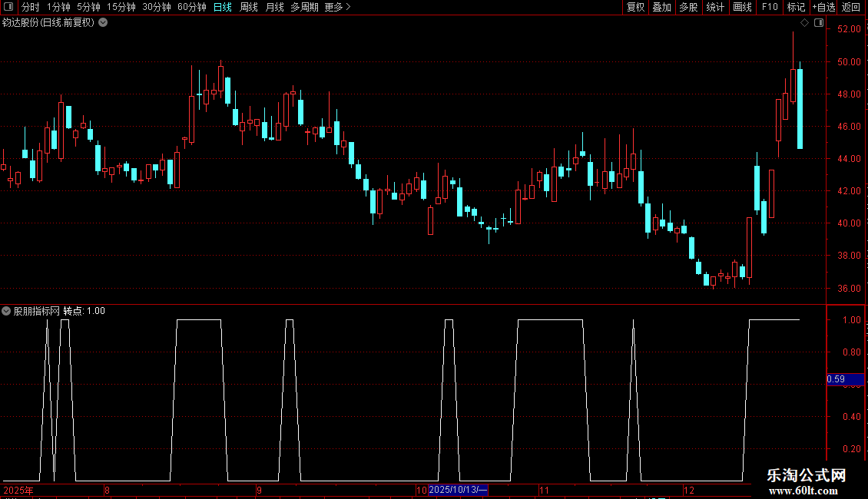Open the 多股 multi-stock view

(x=689, y=7)
